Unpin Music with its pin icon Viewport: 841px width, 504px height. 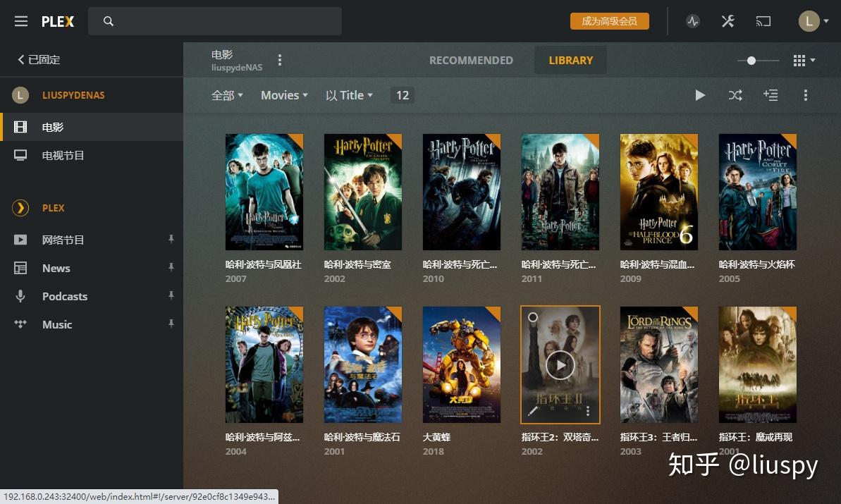click(x=171, y=324)
